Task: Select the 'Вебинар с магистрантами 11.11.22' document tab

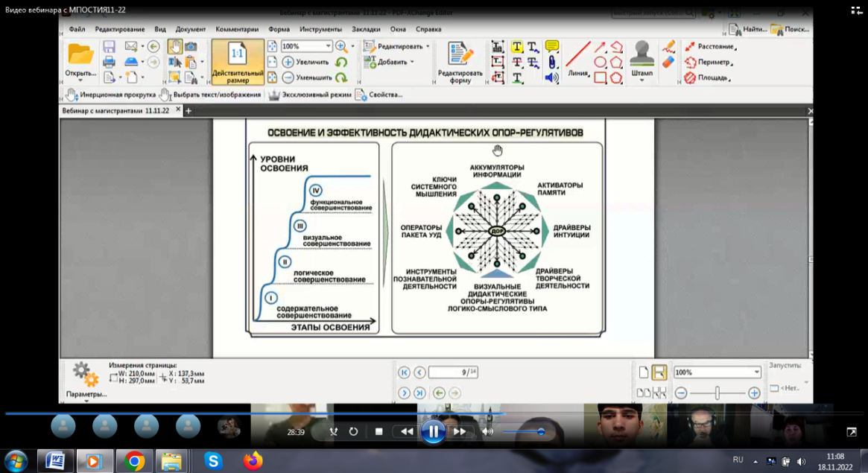Action: 115,110
